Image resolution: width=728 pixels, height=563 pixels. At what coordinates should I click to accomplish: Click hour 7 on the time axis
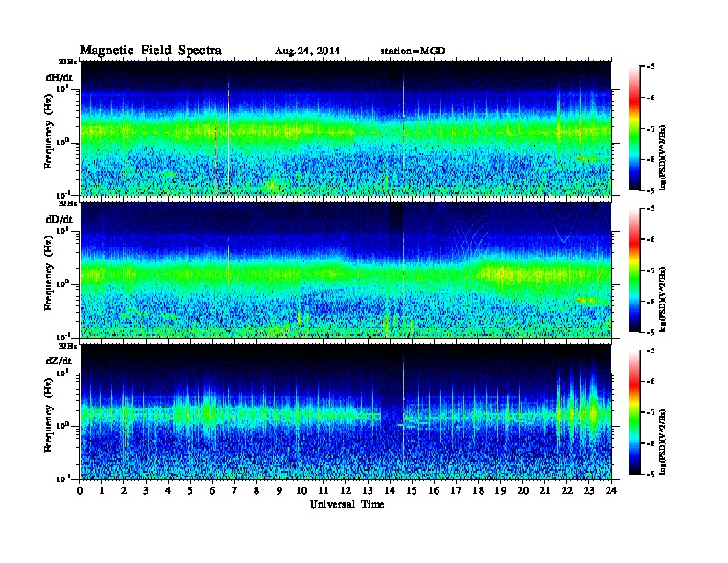tap(235, 491)
